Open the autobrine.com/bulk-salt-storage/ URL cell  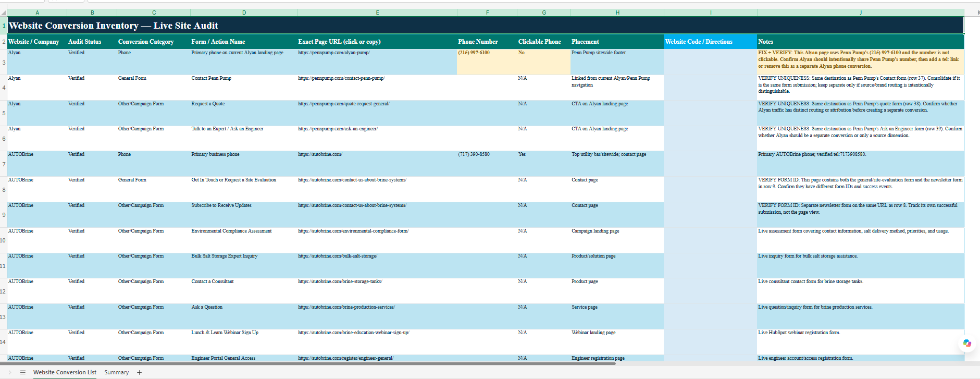pyautogui.click(x=377, y=266)
